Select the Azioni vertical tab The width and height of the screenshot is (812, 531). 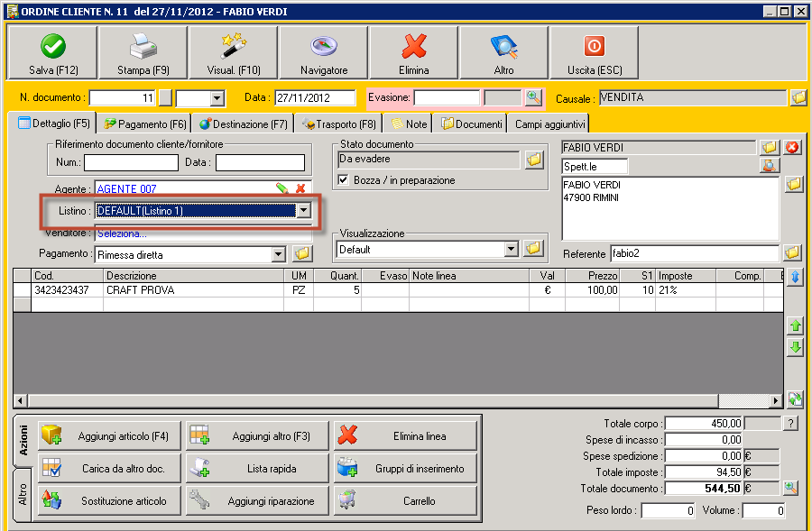(x=23, y=440)
